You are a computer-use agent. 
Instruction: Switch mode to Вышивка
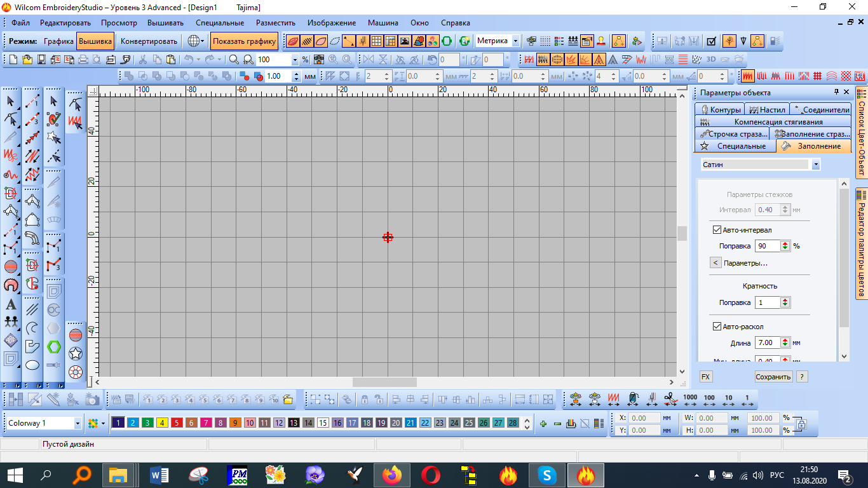96,41
